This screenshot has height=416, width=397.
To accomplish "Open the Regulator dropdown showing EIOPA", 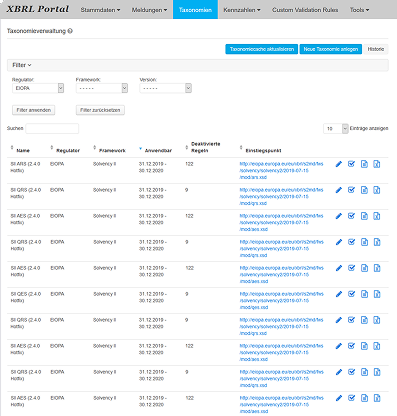I will click(x=38, y=88).
